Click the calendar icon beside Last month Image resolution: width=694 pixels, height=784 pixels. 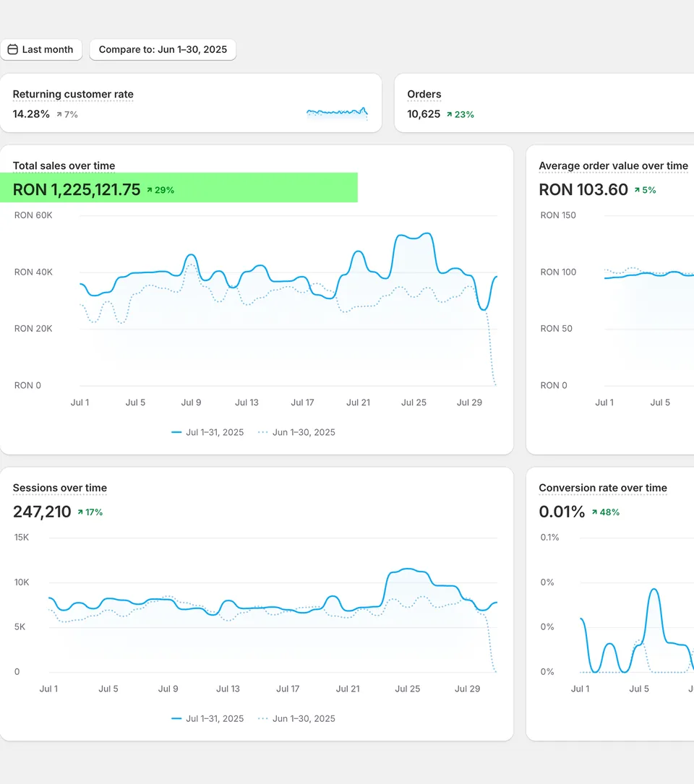13,50
